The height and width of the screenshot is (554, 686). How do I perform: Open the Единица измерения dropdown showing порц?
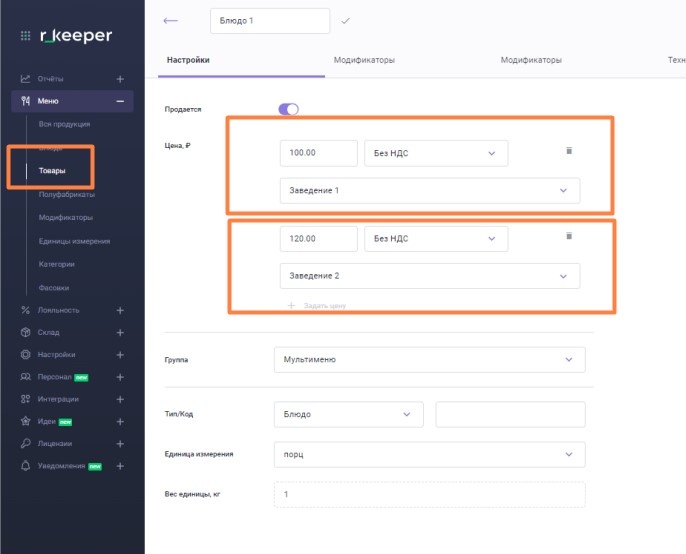[x=430, y=454]
